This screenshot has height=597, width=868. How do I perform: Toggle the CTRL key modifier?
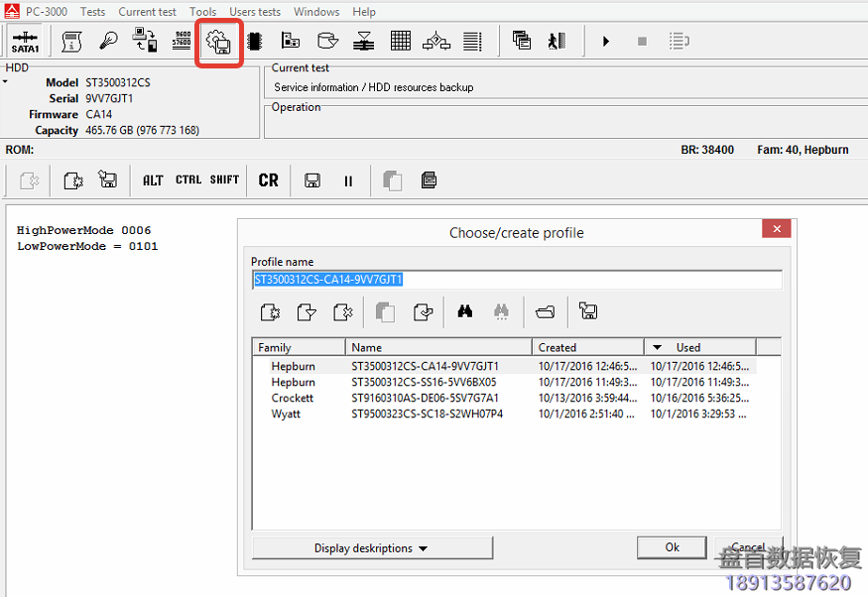point(188,180)
